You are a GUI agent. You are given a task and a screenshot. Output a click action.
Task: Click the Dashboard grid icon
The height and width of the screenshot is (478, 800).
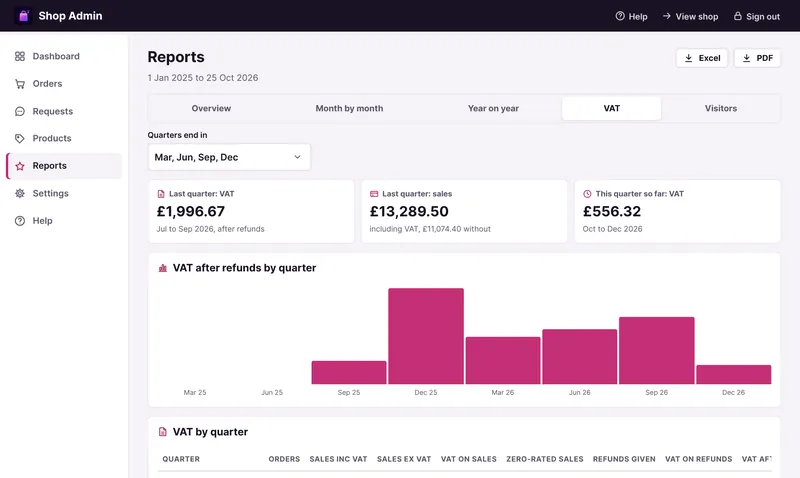(20, 56)
